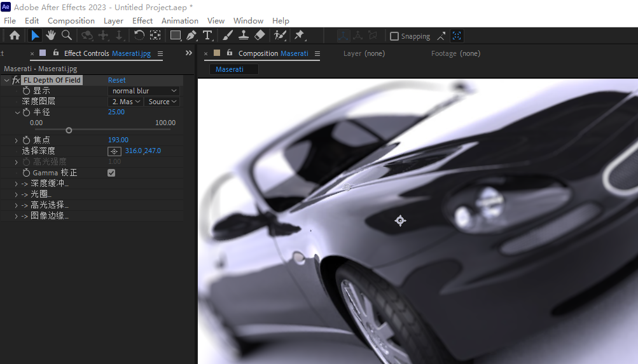Choose World Axis mode icon
The image size is (638, 364).
tap(357, 36)
